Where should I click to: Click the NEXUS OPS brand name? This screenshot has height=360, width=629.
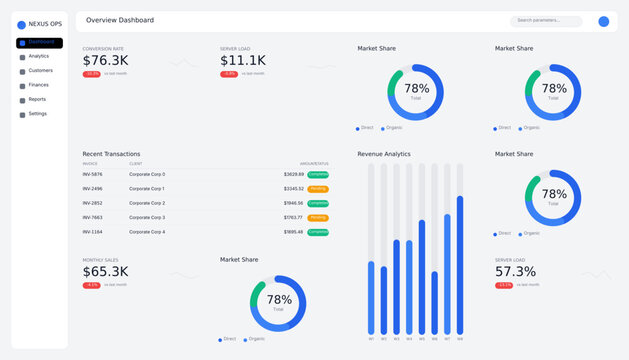pos(45,24)
